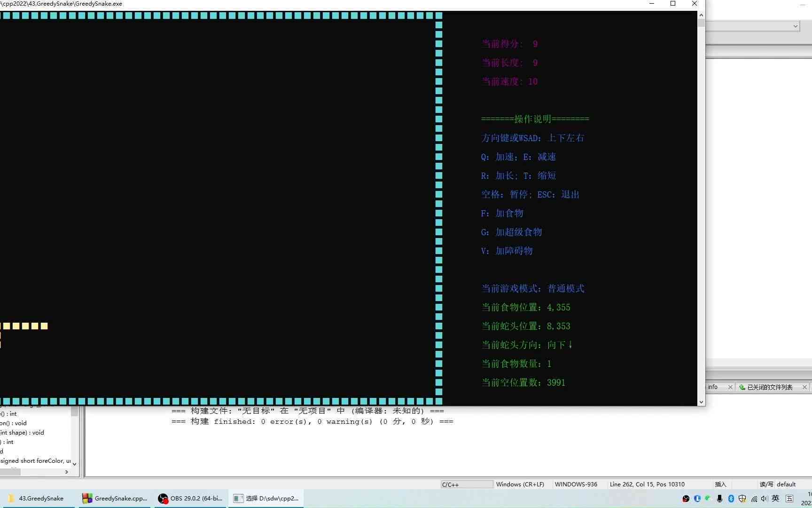Click 当前长度: 9 length text
The height and width of the screenshot is (508, 812).
point(510,63)
